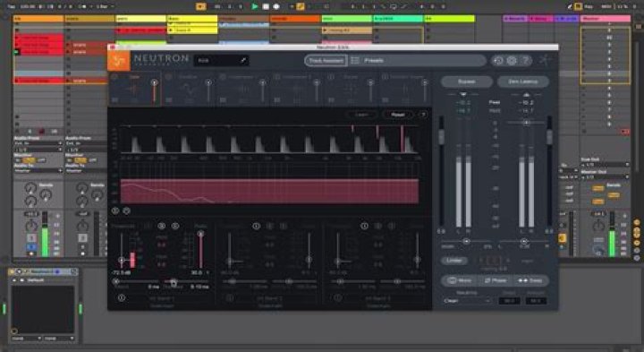This screenshot has height=352, width=644.
Task: Open the Neutron undo history icon
Action: [498, 60]
